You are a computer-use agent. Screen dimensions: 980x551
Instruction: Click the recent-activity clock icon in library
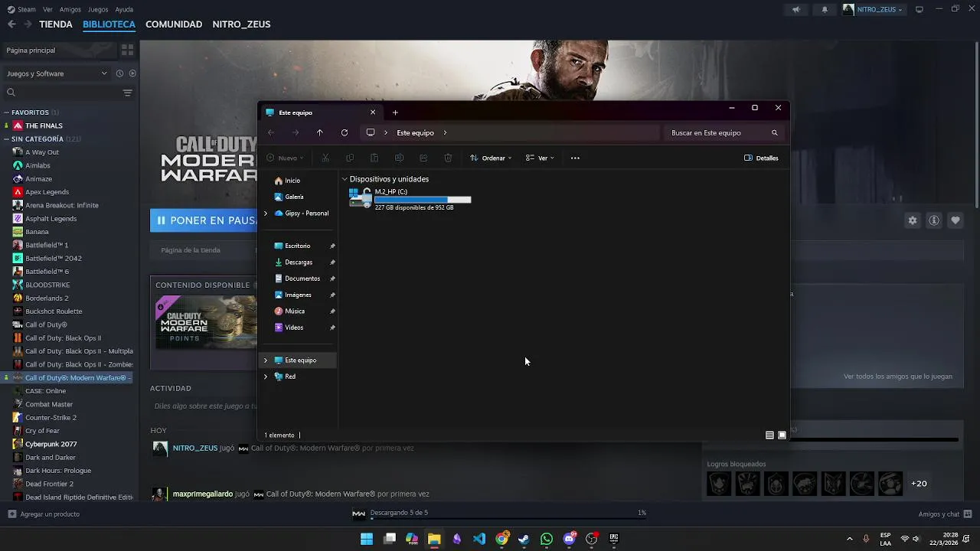119,73
